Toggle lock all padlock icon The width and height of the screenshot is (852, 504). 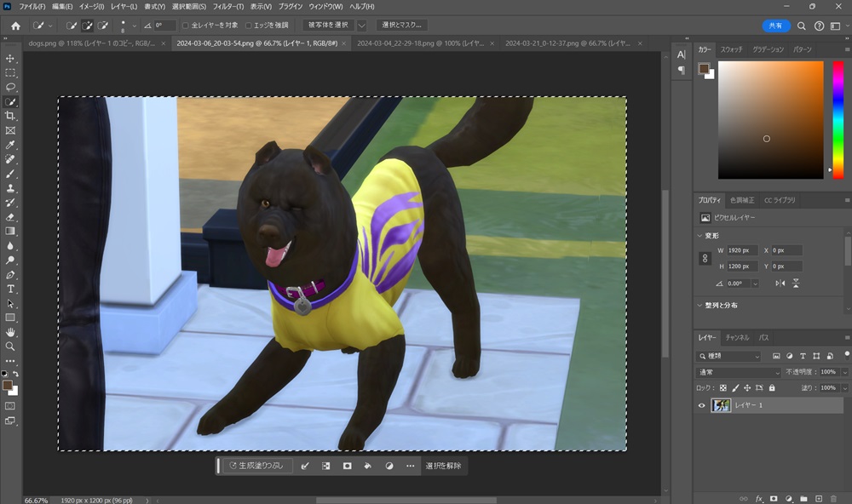(x=772, y=387)
